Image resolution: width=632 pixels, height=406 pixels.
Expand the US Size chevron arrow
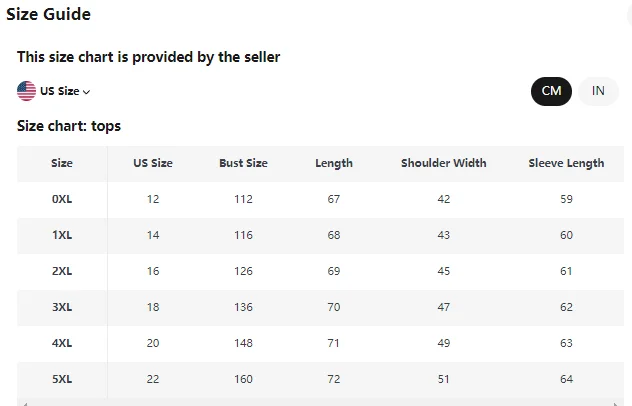(87, 92)
